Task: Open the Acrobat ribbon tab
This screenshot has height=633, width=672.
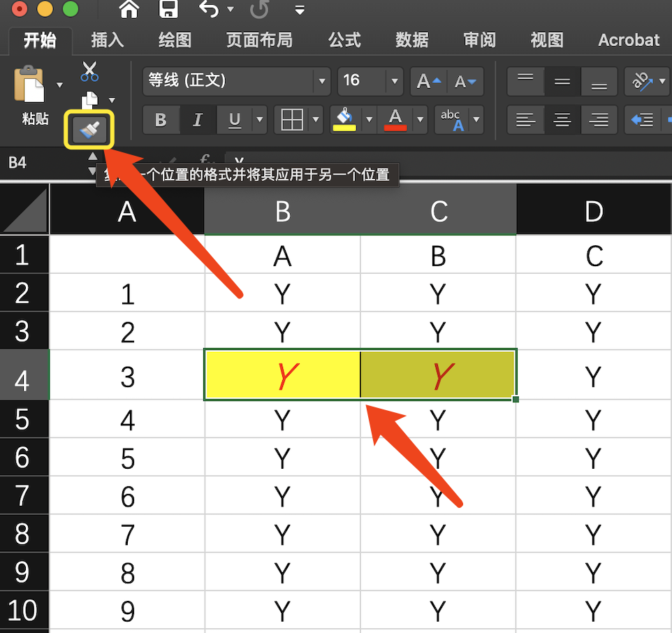Action: 628,40
